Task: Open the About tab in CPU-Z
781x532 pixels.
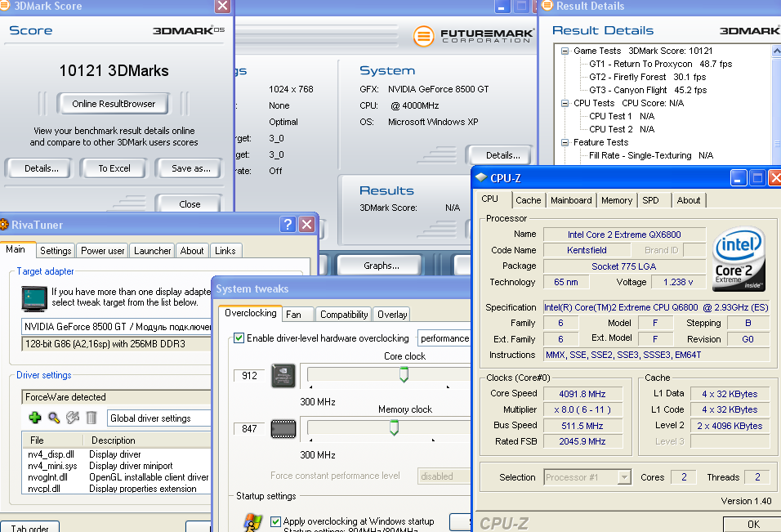Action: tap(689, 200)
